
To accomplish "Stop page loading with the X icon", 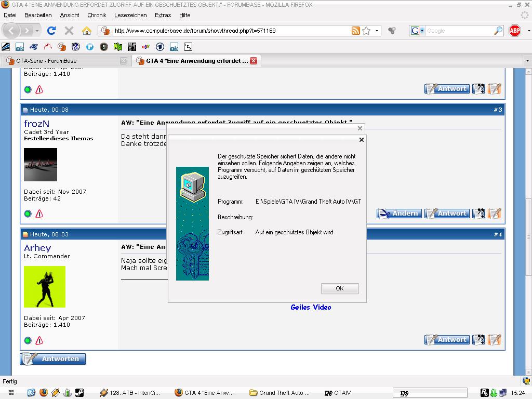I will coord(69,31).
